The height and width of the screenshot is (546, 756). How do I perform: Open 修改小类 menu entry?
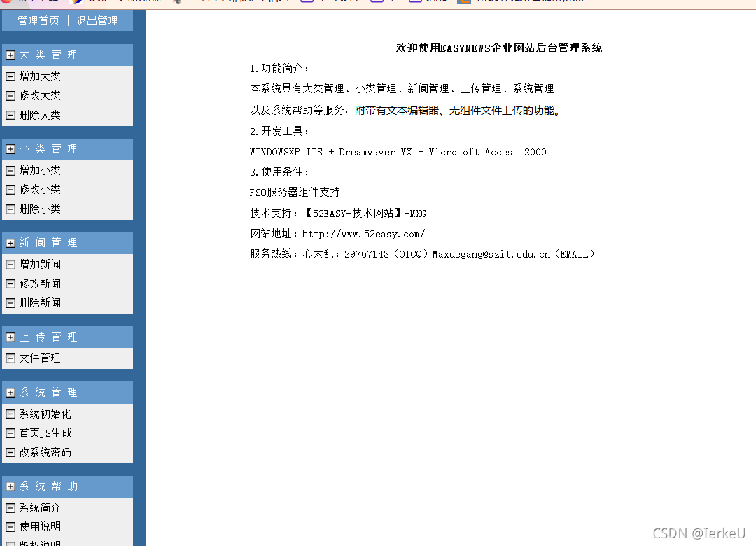tap(40, 190)
